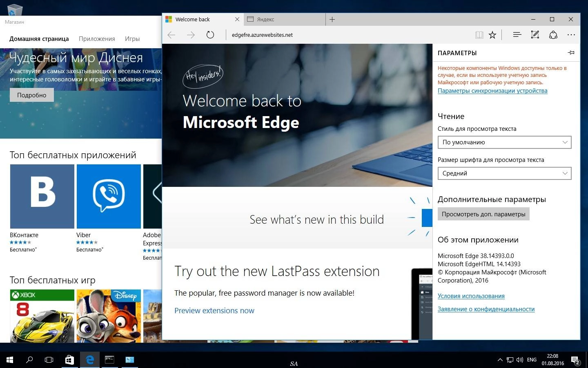Click Try out the new LastPass extension heading
Image resolution: width=588 pixels, height=368 pixels.
tap(277, 271)
